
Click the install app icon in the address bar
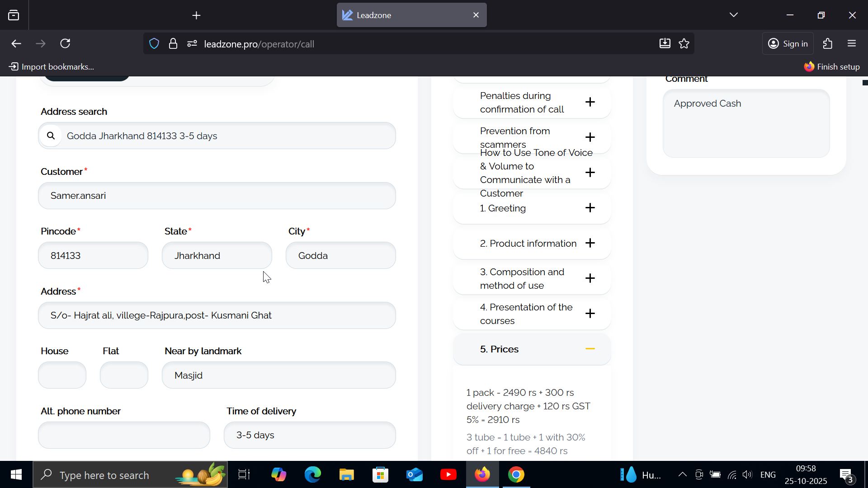click(x=665, y=44)
